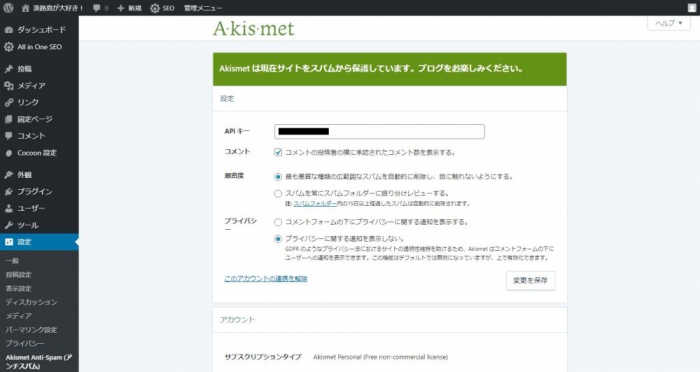The height and width of the screenshot is (372, 700).
Task: Open the 管理メニュー admin bar menu
Action: pos(203,8)
